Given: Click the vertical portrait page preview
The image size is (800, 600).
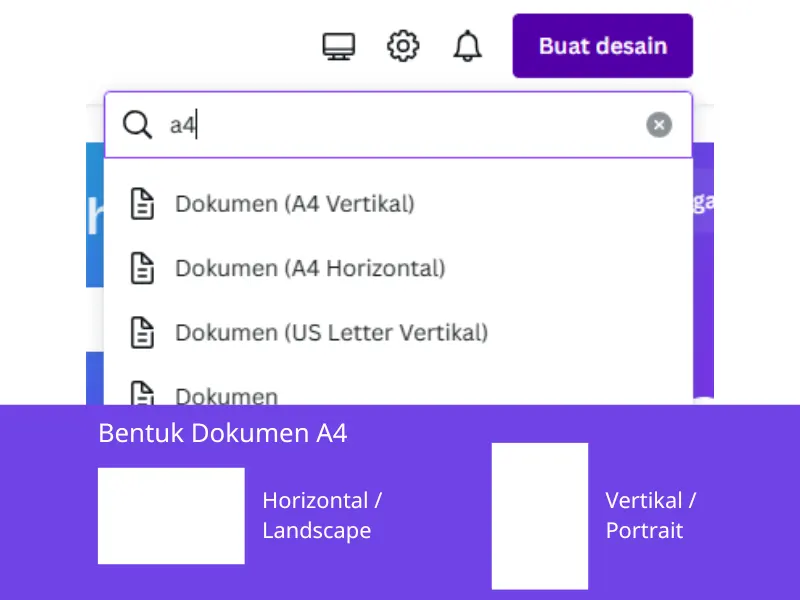Looking at the screenshot, I should tap(539, 516).
